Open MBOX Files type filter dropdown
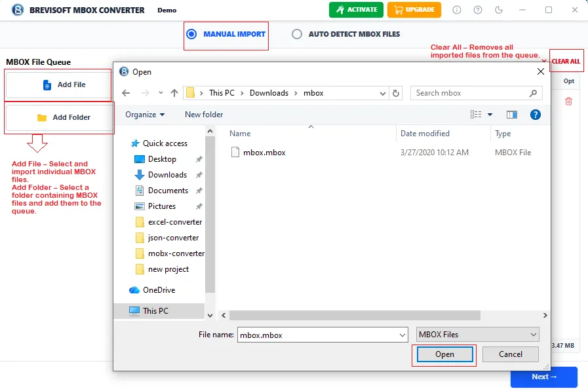 pyautogui.click(x=477, y=335)
